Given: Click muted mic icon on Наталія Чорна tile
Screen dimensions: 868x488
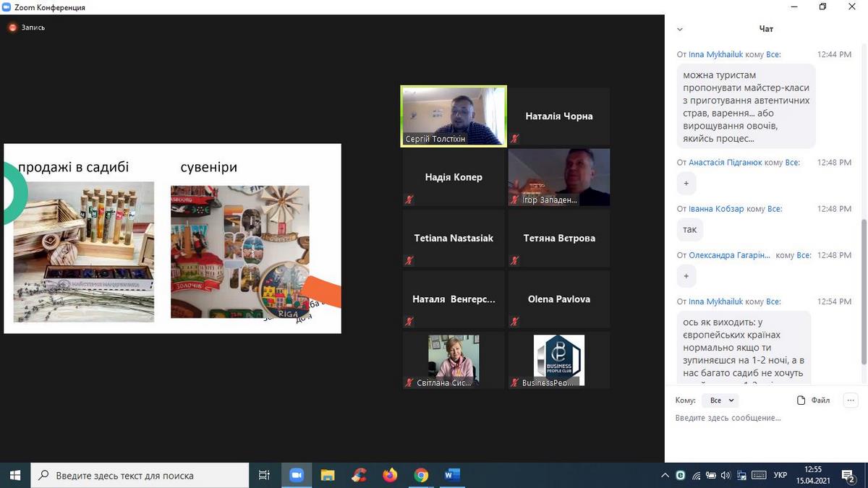Looking at the screenshot, I should (515, 138).
